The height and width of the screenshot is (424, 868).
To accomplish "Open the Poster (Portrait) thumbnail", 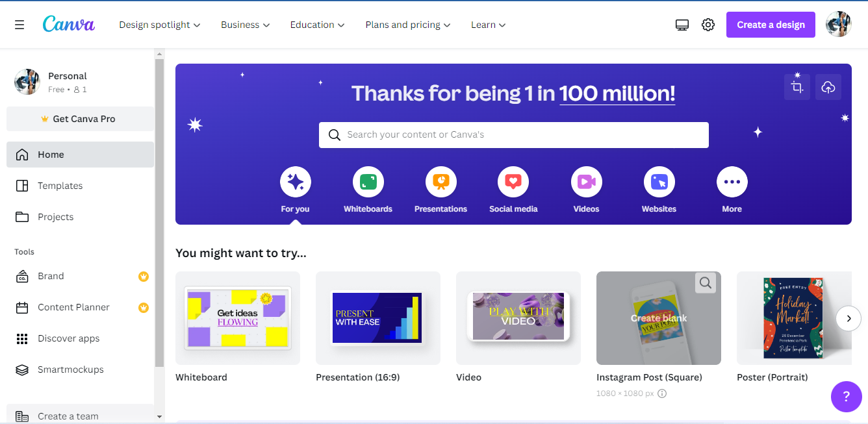I will click(x=794, y=318).
